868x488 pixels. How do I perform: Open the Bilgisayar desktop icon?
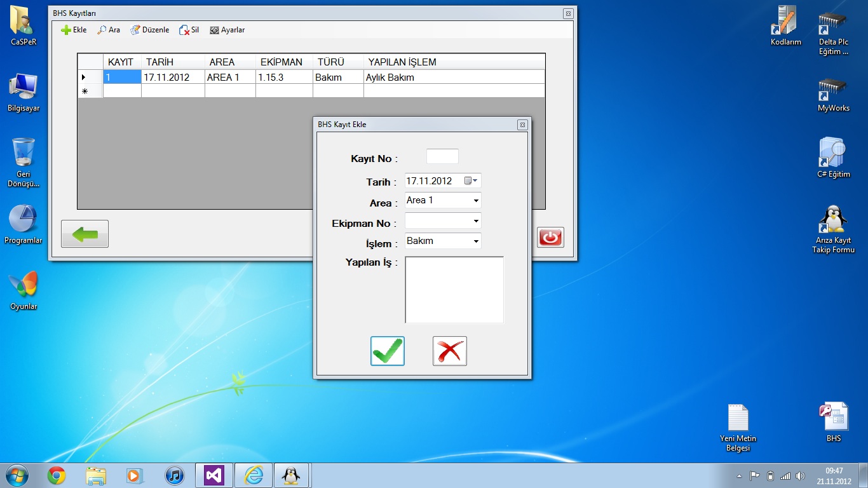point(24,92)
